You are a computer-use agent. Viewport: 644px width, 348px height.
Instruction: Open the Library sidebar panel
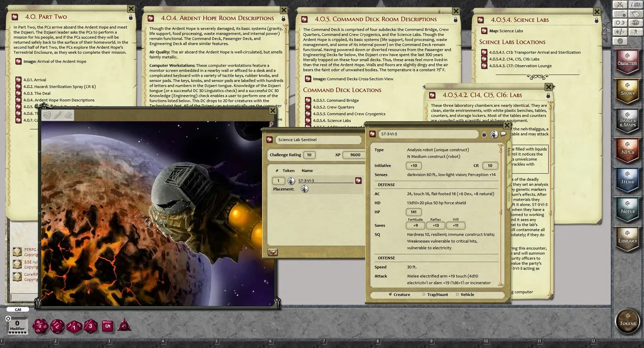point(627,239)
